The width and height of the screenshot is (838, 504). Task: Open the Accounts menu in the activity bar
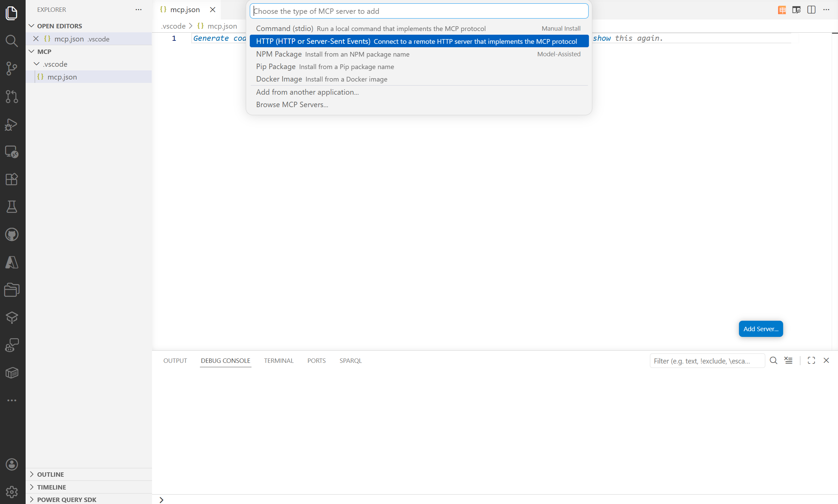point(12,464)
